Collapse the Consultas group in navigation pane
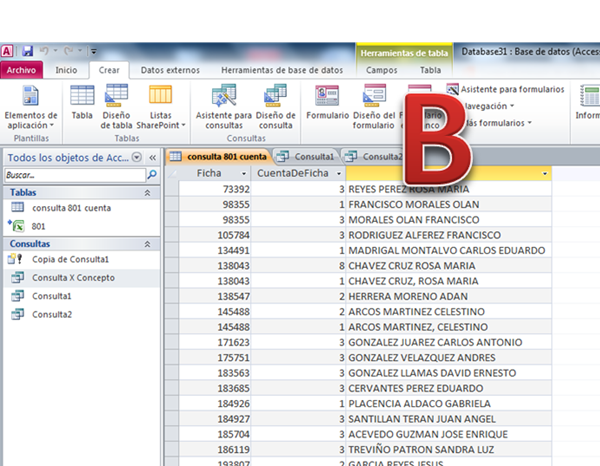Screen dimensions: 600x466 (148, 243)
